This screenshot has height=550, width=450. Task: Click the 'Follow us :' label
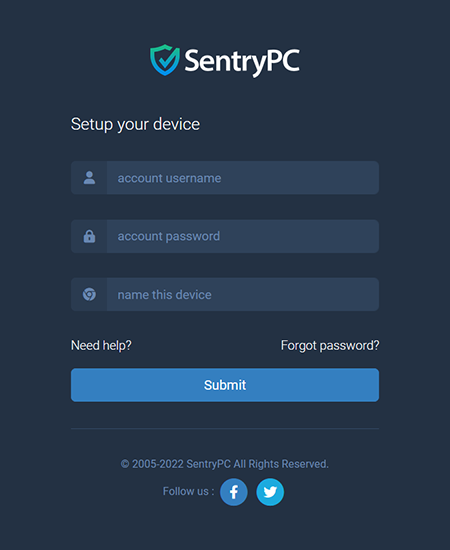coord(188,491)
